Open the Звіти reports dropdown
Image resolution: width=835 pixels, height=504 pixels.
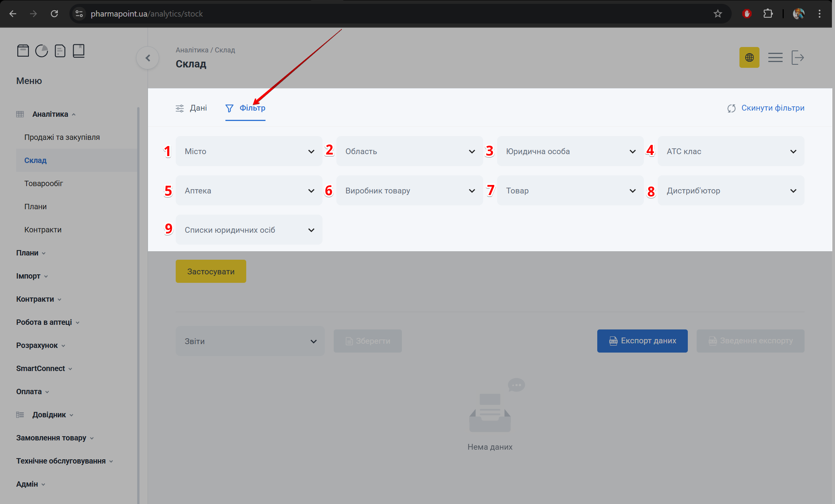[250, 341]
